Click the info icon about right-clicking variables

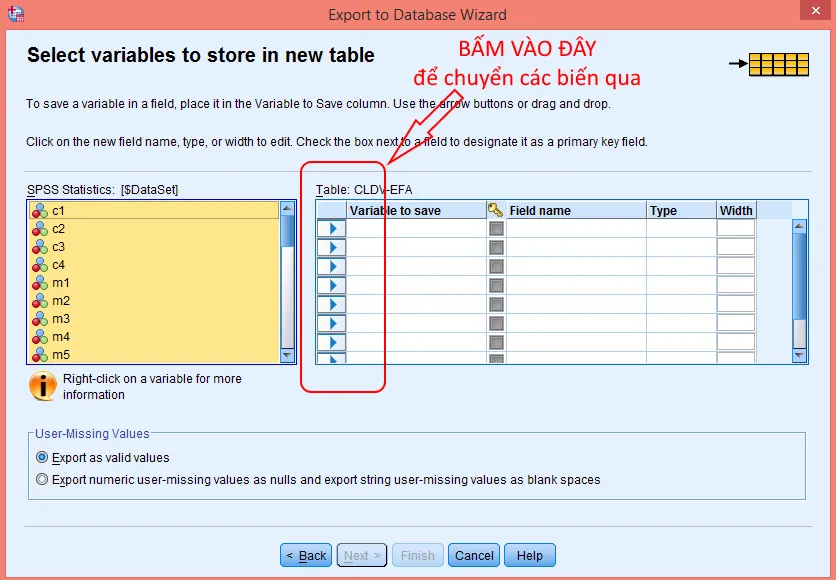pos(42,385)
